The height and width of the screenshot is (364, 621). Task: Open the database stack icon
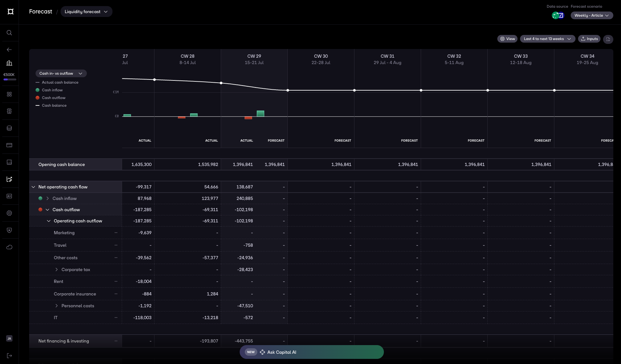coord(9,128)
